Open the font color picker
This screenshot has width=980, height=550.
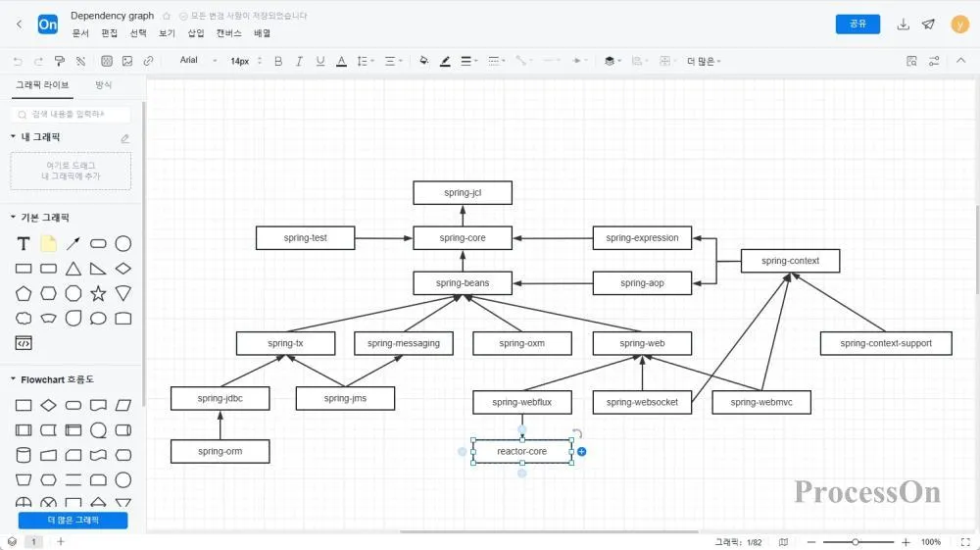pyautogui.click(x=341, y=61)
